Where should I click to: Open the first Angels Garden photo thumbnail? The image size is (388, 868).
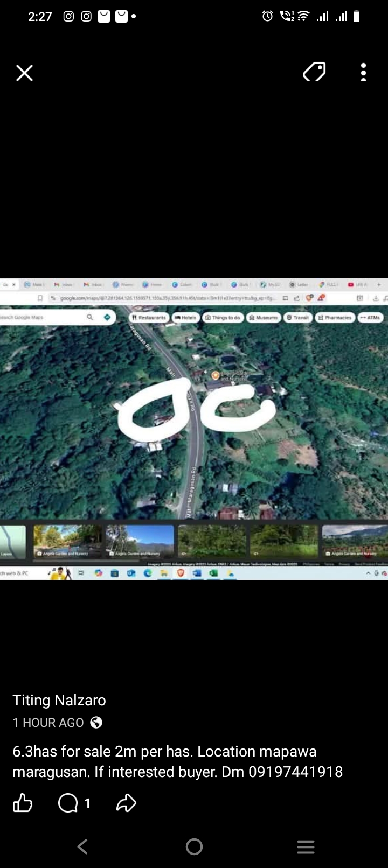67,541
